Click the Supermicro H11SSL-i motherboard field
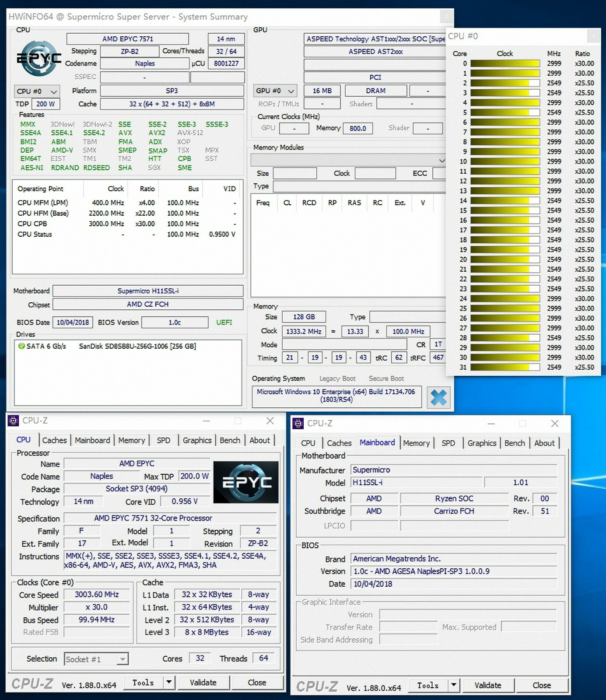This screenshot has width=606, height=700. pos(148,291)
